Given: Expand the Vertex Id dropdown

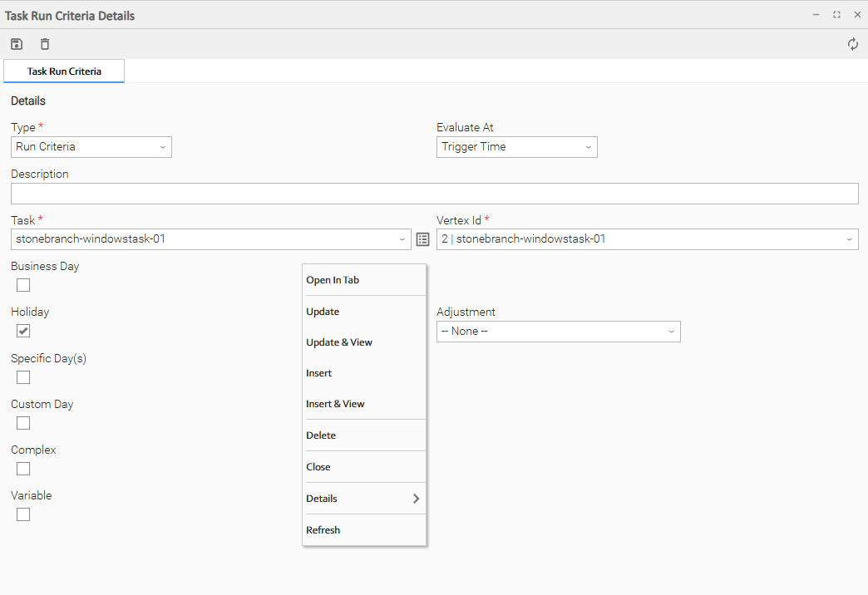Looking at the screenshot, I should click(647, 239).
